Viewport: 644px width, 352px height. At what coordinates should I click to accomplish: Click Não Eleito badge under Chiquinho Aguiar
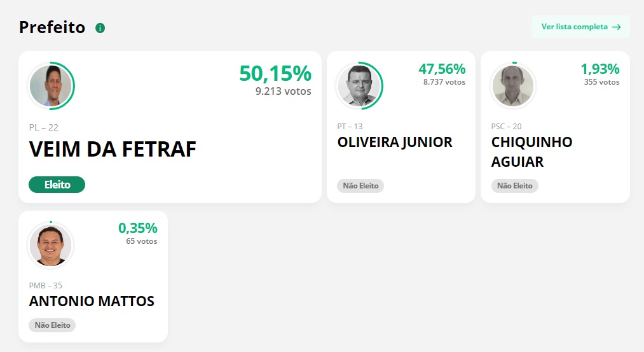coord(514,186)
